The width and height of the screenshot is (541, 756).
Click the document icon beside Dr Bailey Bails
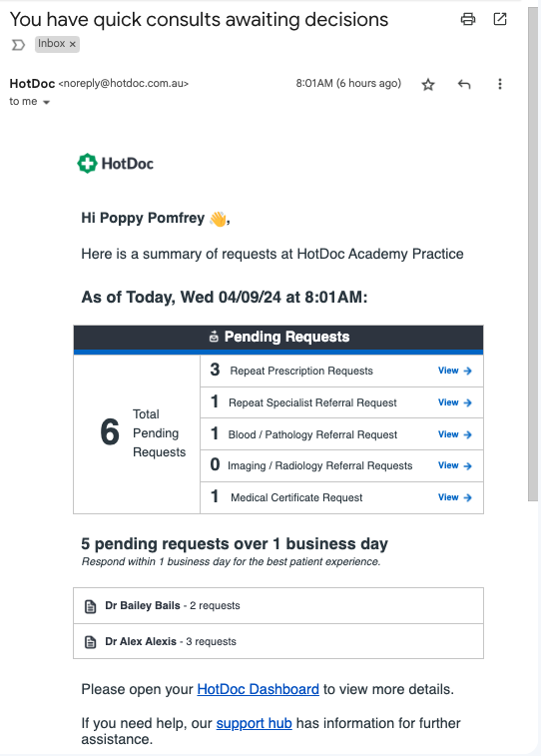(x=90, y=606)
